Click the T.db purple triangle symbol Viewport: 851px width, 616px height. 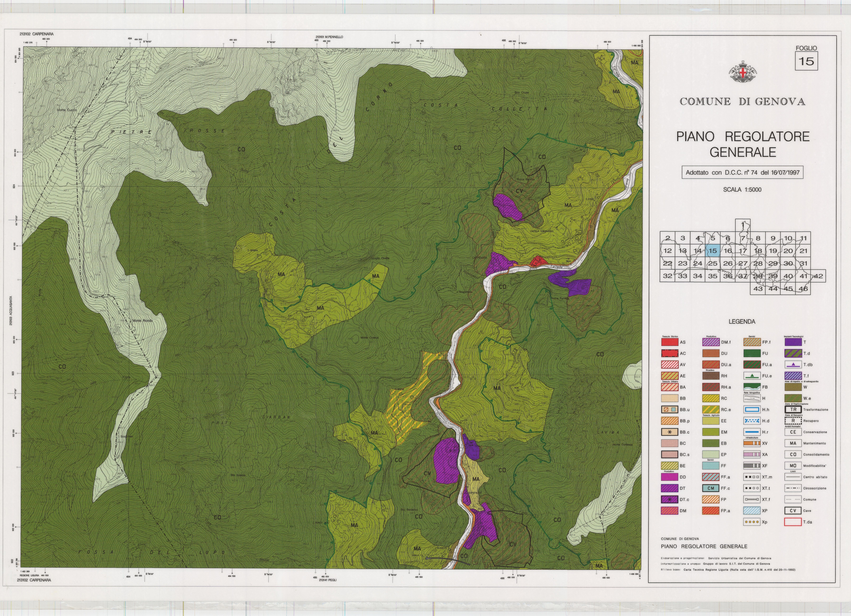pos(793,365)
